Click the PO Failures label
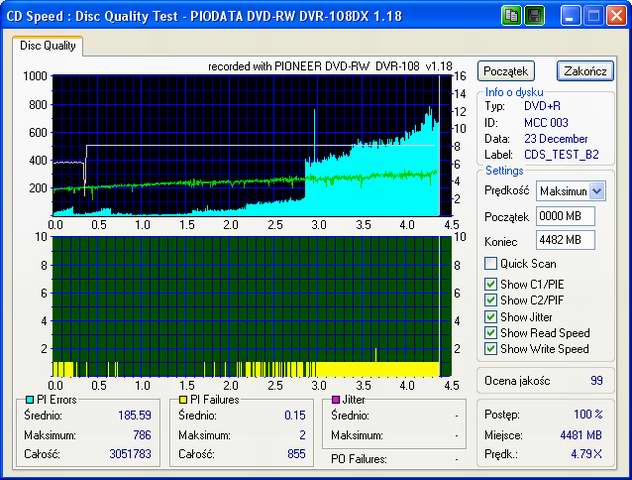Viewport: 632px width, 480px height. (x=359, y=459)
